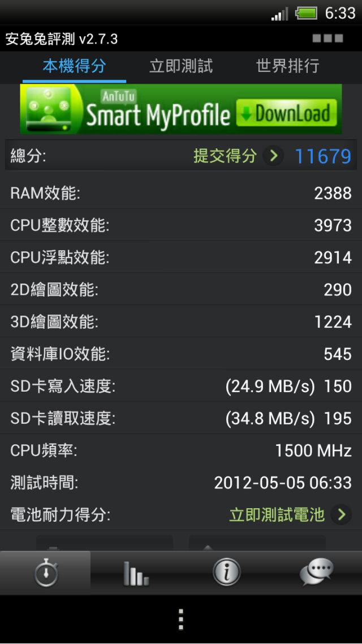Tap the 立即測試電池 link
Screen dimensions: 362x644
point(277,514)
